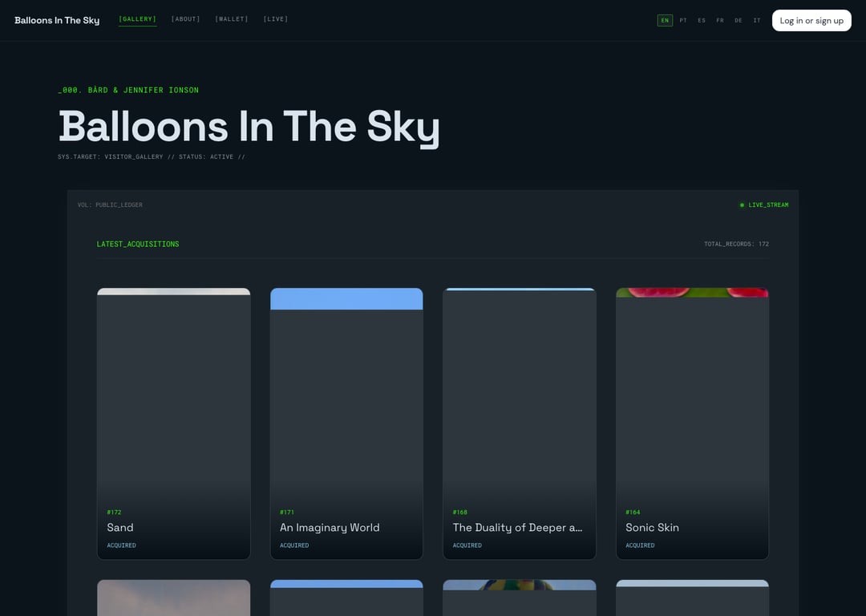Switch language to IT
Viewport: 866px width, 616px height.
(757, 20)
